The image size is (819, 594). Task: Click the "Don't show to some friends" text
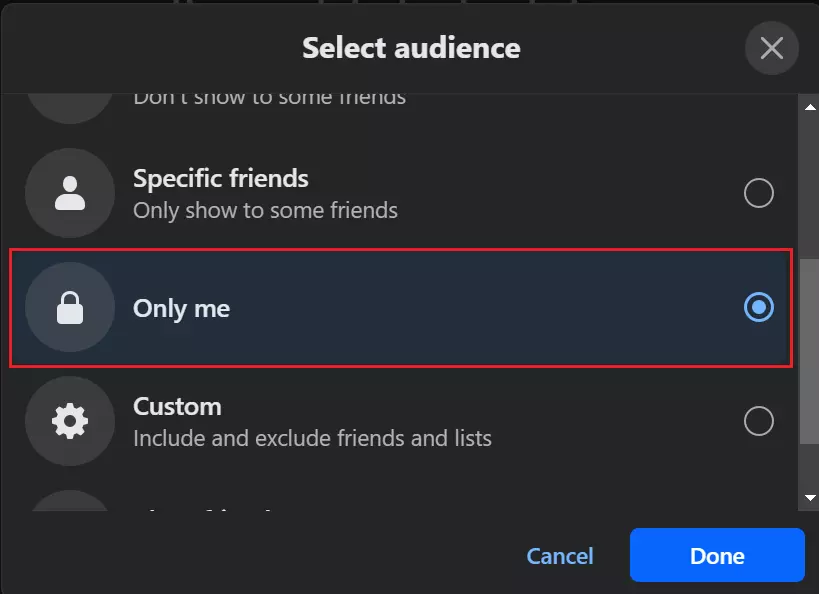point(269,98)
